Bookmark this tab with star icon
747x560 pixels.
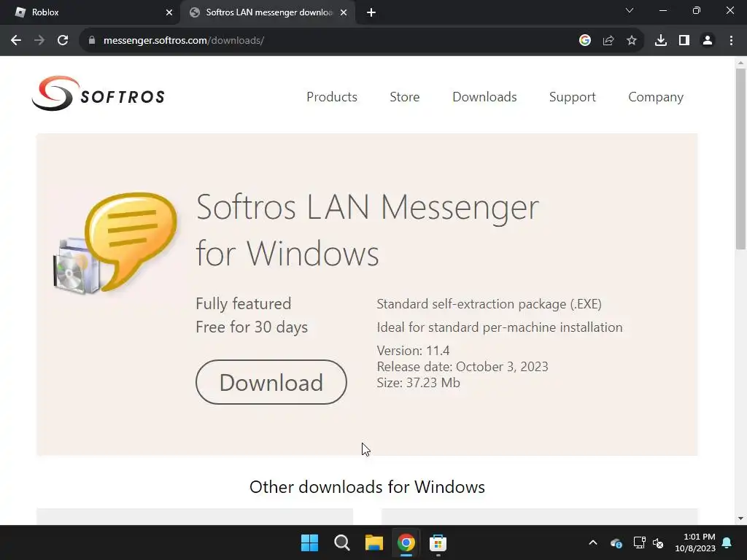(632, 41)
